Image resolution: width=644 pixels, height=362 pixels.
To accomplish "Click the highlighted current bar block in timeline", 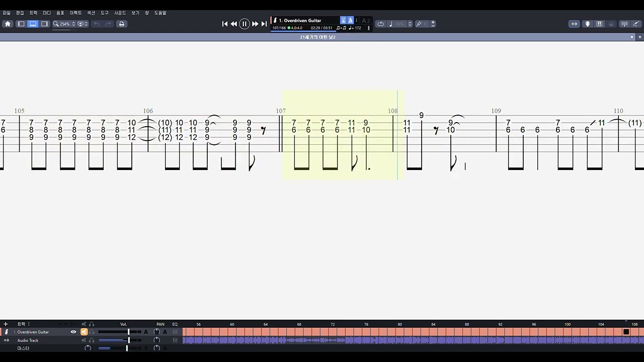I will [x=626, y=332].
